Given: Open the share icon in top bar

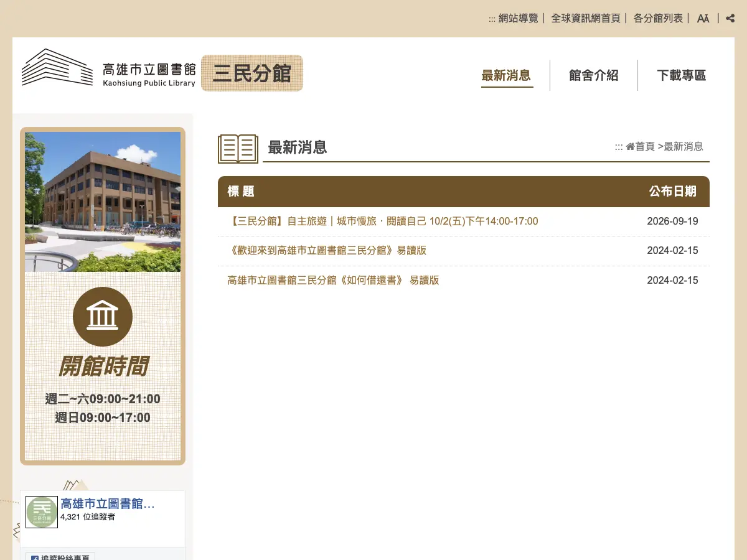Looking at the screenshot, I should coord(730,19).
